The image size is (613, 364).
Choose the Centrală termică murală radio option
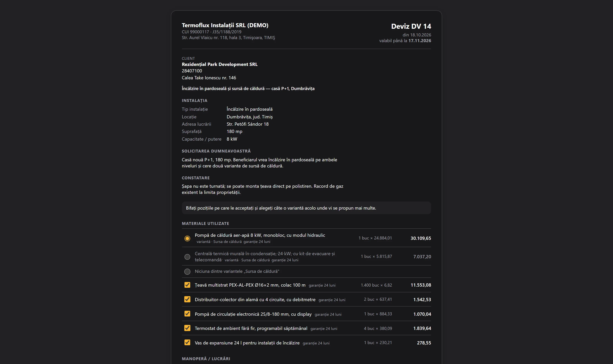coord(187,257)
